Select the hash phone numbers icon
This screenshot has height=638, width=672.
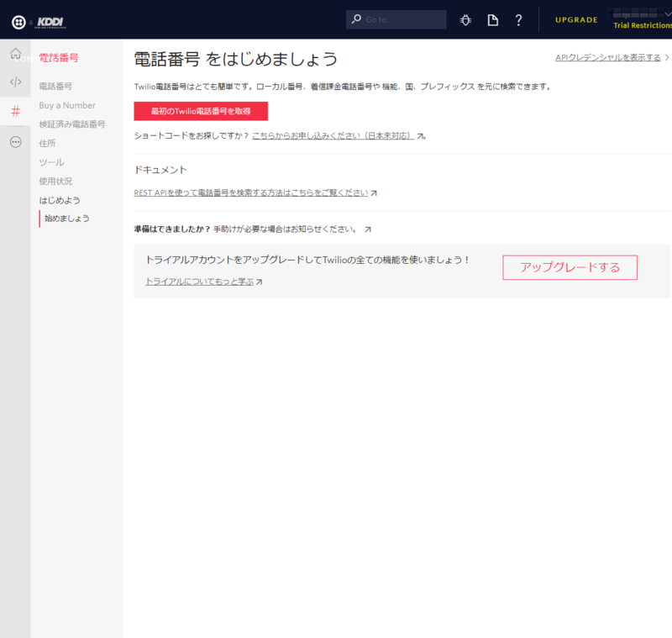click(15, 112)
